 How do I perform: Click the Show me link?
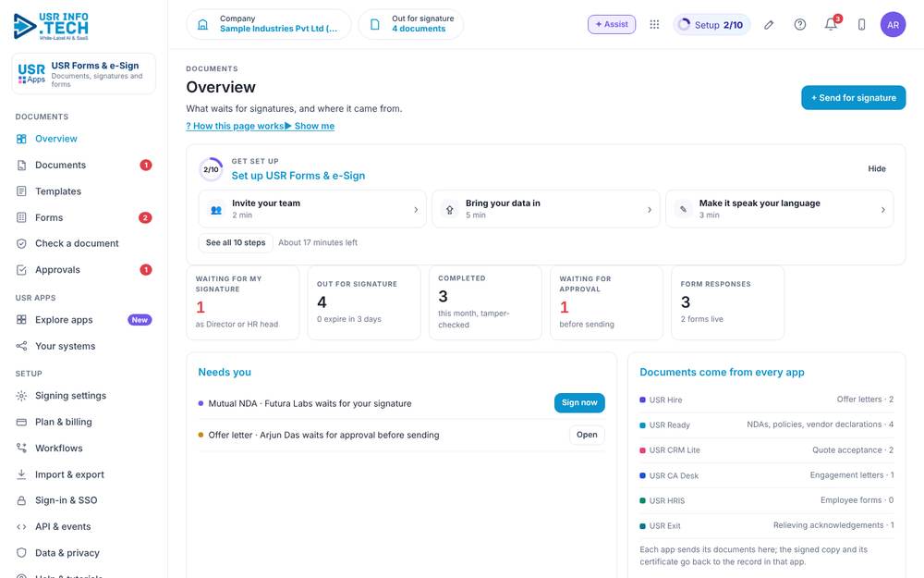[310, 126]
